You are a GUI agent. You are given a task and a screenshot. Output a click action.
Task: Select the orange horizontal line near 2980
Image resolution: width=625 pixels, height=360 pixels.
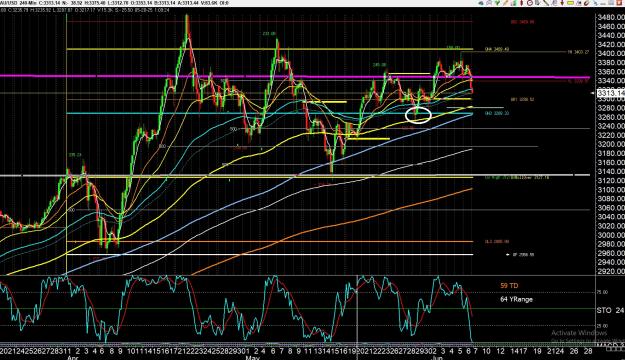pos(269,242)
